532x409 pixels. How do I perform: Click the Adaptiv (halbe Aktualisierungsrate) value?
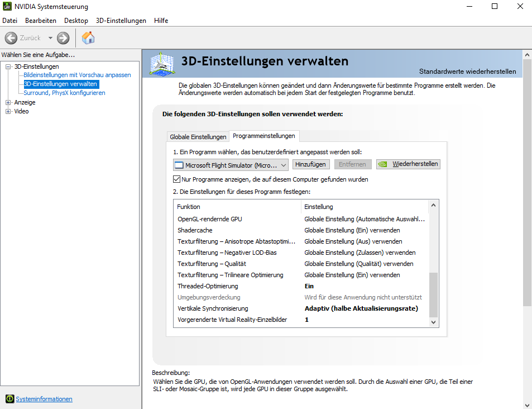pyautogui.click(x=361, y=308)
